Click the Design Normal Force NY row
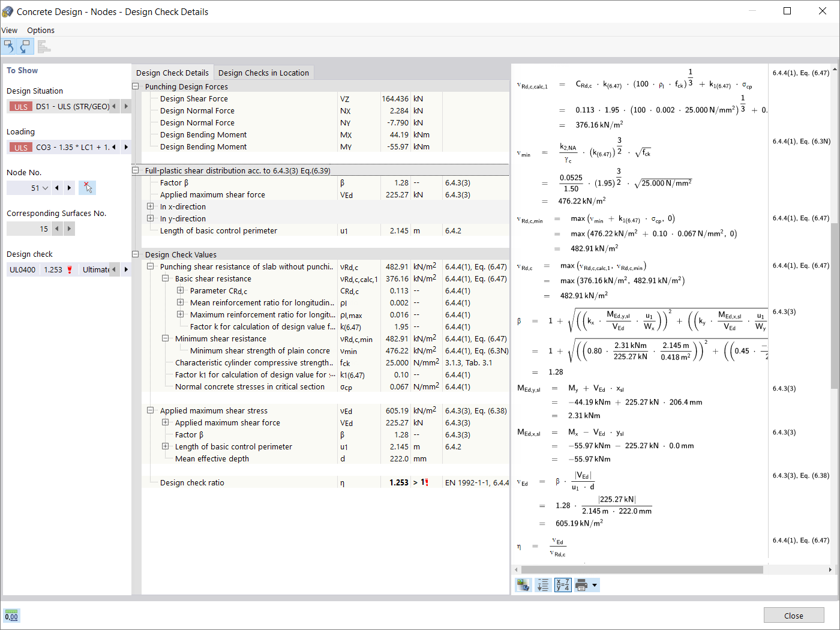Image resolution: width=840 pixels, height=630 pixels. (325, 122)
